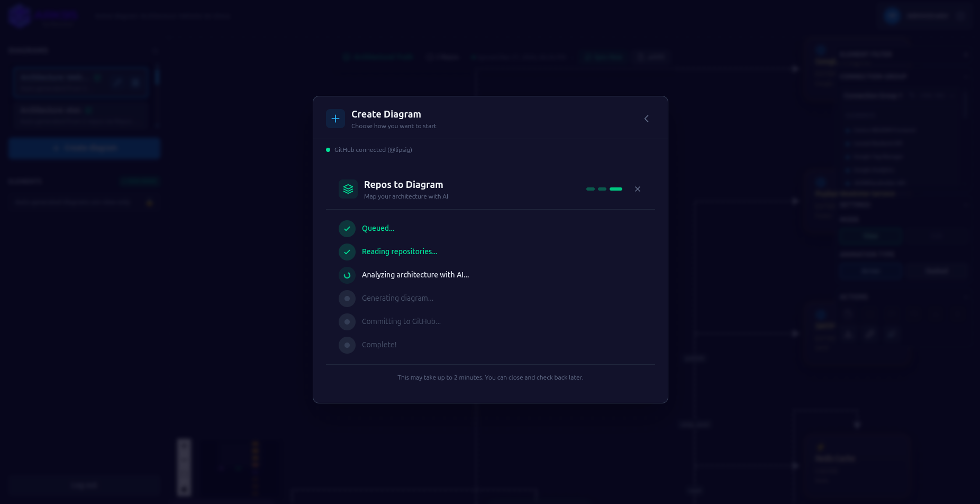Image resolution: width=980 pixels, height=504 pixels.
Task: Click the plus icon in the Create Diagram header
Action: pyautogui.click(x=335, y=119)
